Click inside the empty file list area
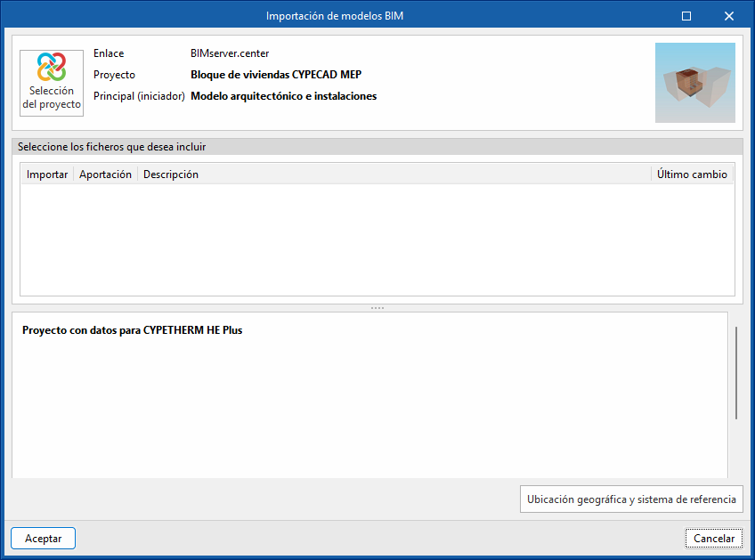Screen dimensions: 755x560 pyautogui.click(x=377, y=239)
